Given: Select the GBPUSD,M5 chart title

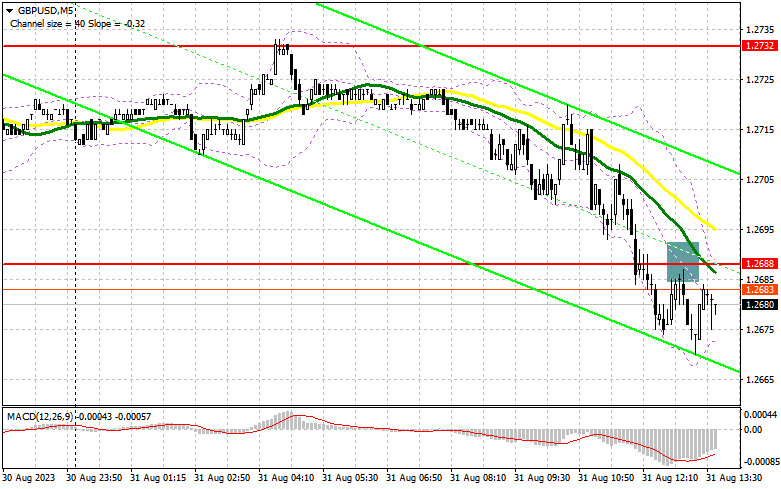Looking at the screenshot, I should (44, 10).
